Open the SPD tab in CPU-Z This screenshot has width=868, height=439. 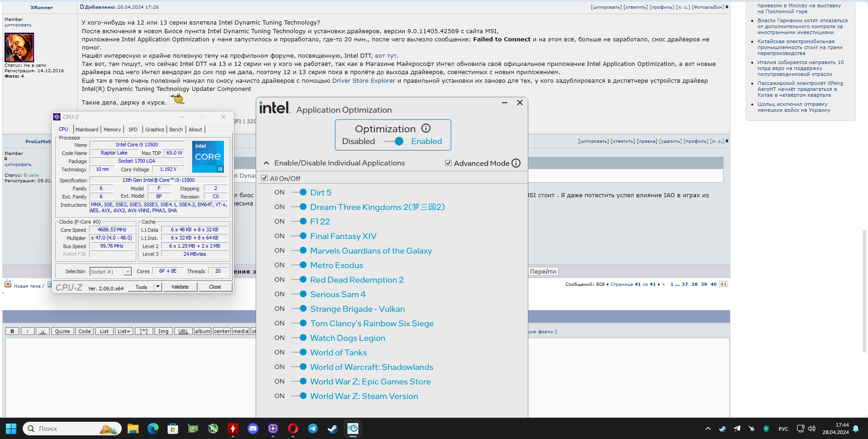[133, 130]
